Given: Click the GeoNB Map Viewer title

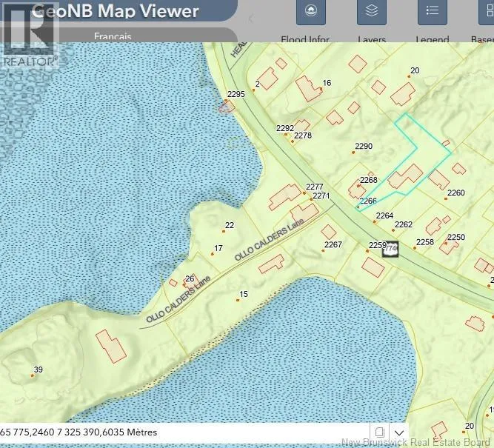Looking at the screenshot, I should (115, 11).
